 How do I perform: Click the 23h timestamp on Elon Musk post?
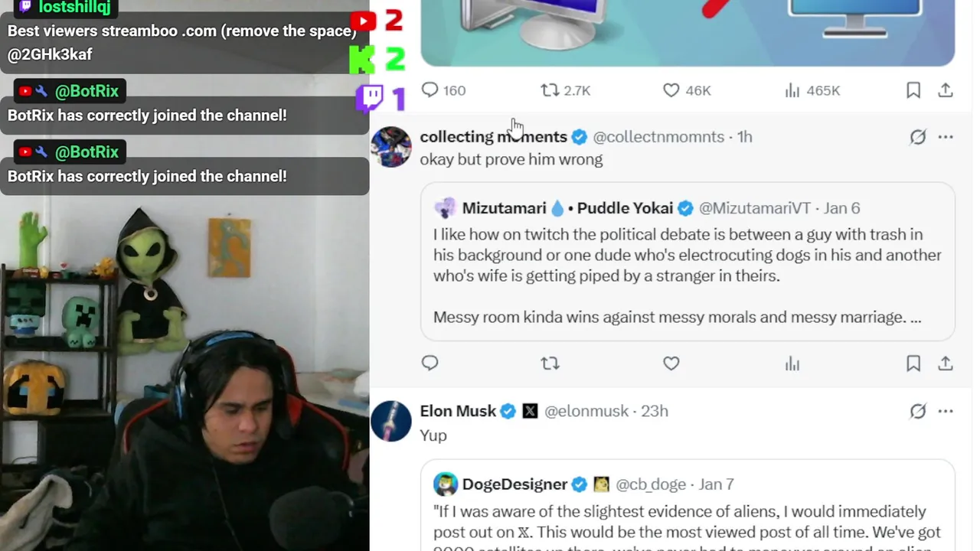[x=655, y=412]
